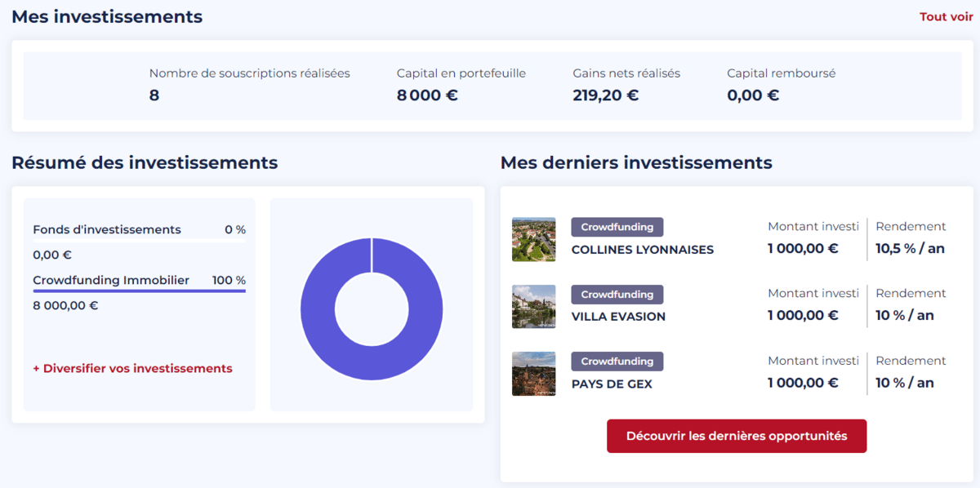Click Pays de Gex 1 000,00 € amount
This screenshot has width=980, height=488.
[803, 382]
